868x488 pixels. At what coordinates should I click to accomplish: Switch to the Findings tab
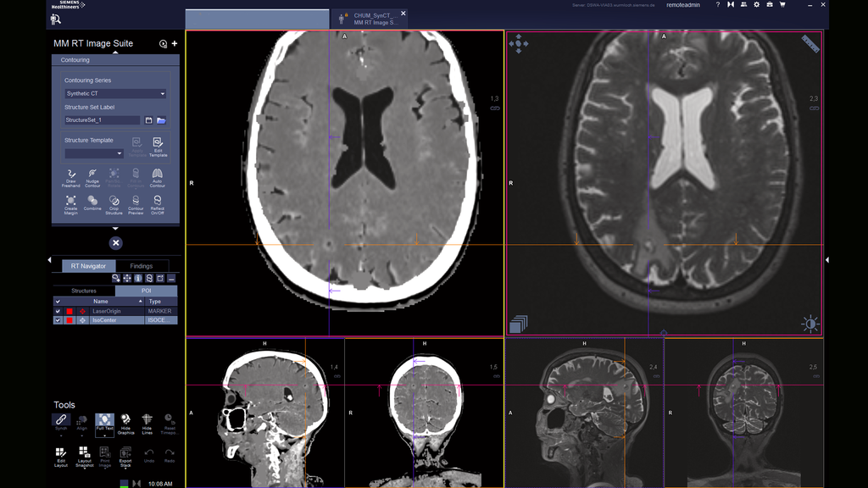(141, 266)
